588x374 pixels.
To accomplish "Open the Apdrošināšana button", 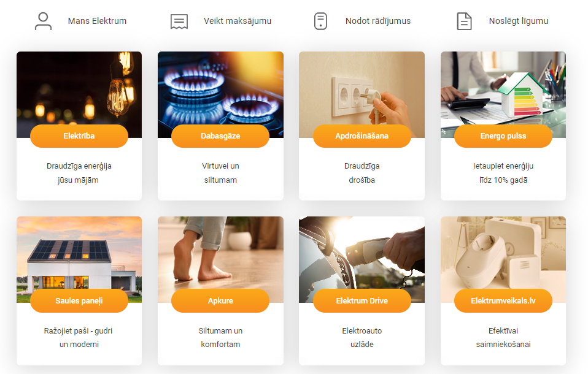I will (x=362, y=136).
